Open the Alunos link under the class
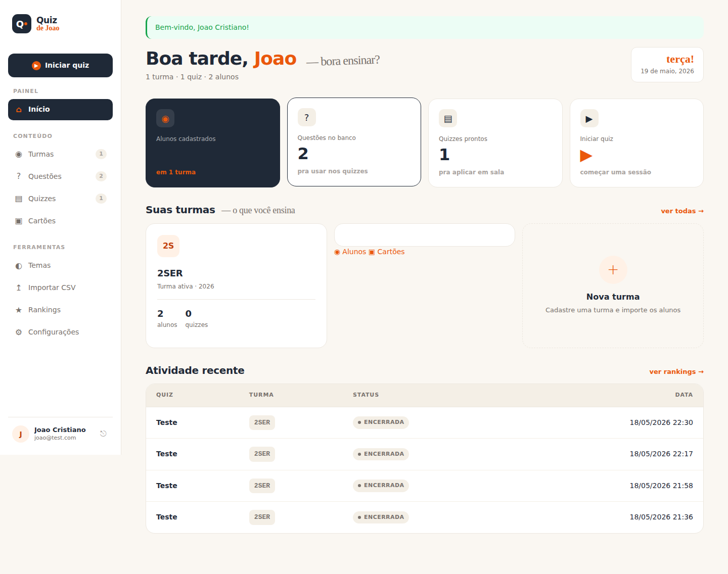This screenshot has height=574, width=728. pos(350,252)
